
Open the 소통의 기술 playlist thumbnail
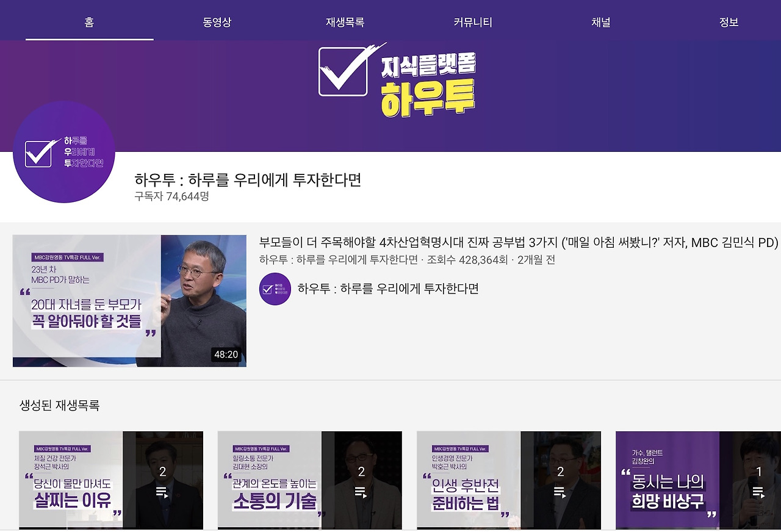pos(310,480)
